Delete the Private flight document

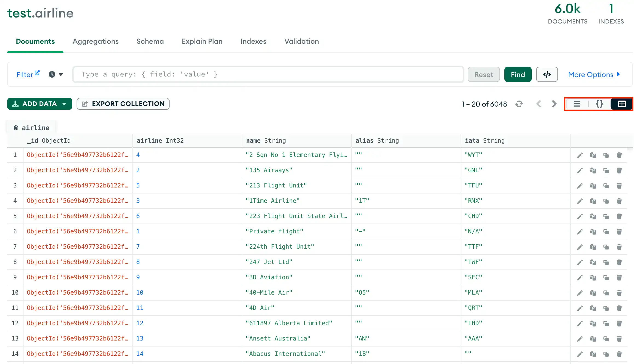coord(619,232)
